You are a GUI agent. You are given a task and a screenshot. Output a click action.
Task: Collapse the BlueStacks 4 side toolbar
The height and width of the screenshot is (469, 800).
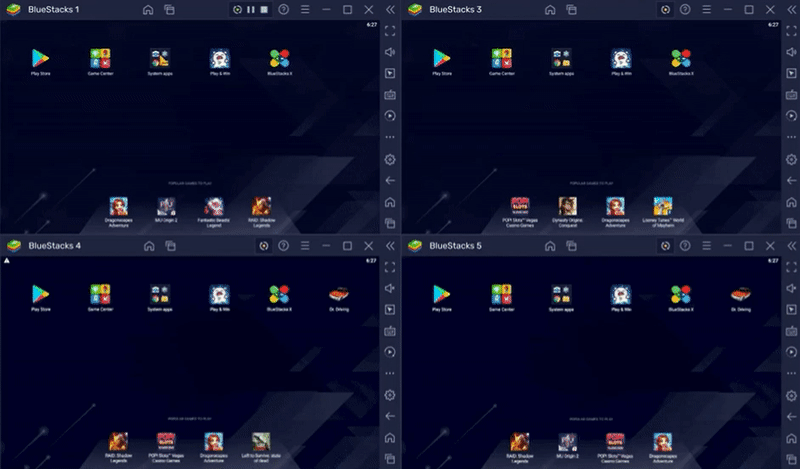pyautogui.click(x=390, y=246)
